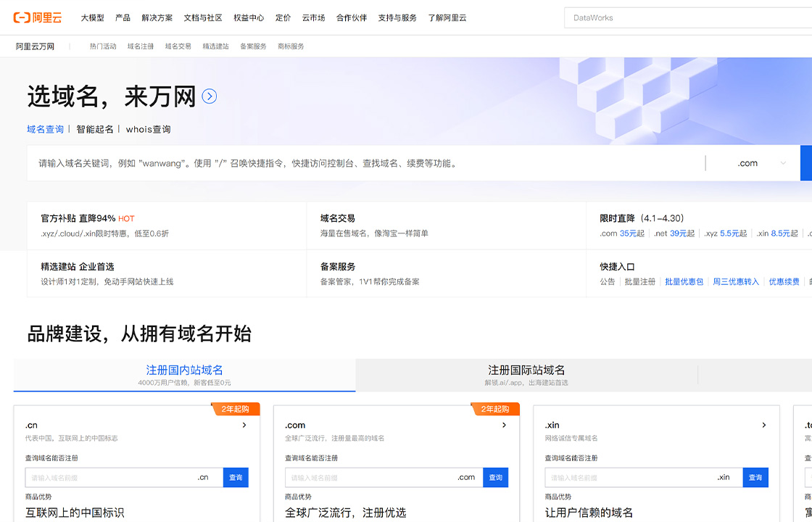Open the 定价 menu
The height and width of the screenshot is (522, 812).
283,17
